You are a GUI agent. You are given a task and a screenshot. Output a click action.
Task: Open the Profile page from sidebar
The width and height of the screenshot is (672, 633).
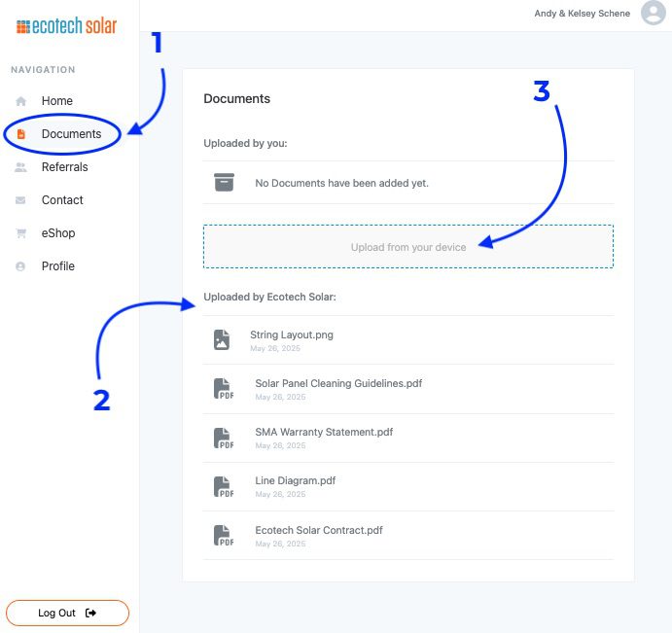(x=57, y=266)
